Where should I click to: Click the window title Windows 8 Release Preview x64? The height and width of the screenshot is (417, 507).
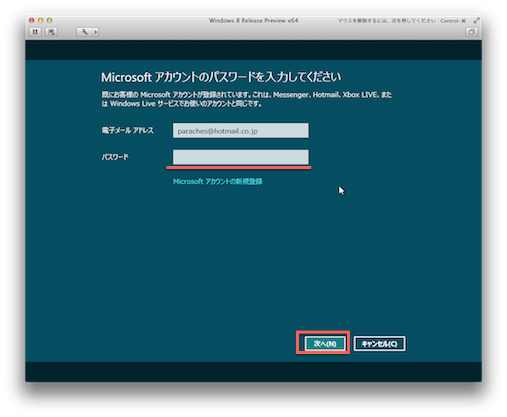pos(253,21)
